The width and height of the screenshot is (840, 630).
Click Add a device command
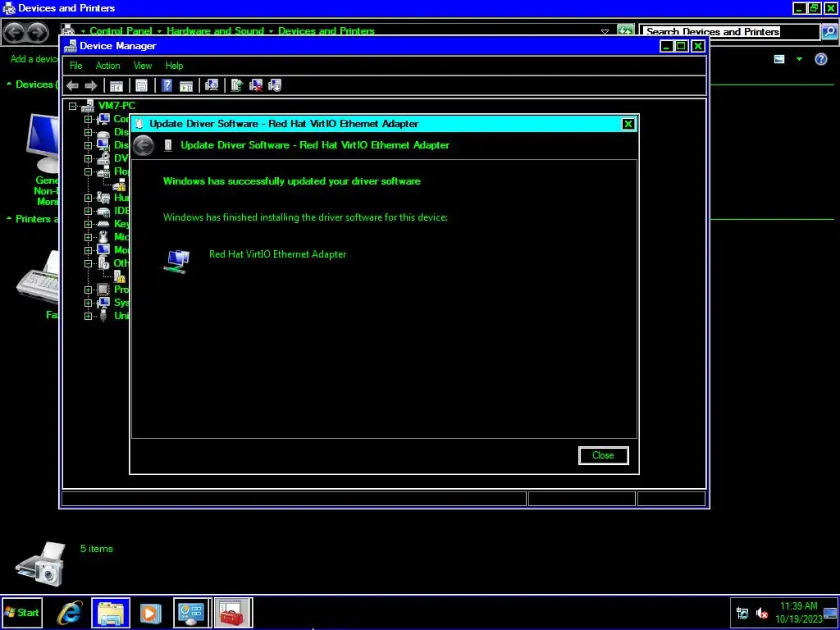pos(33,59)
